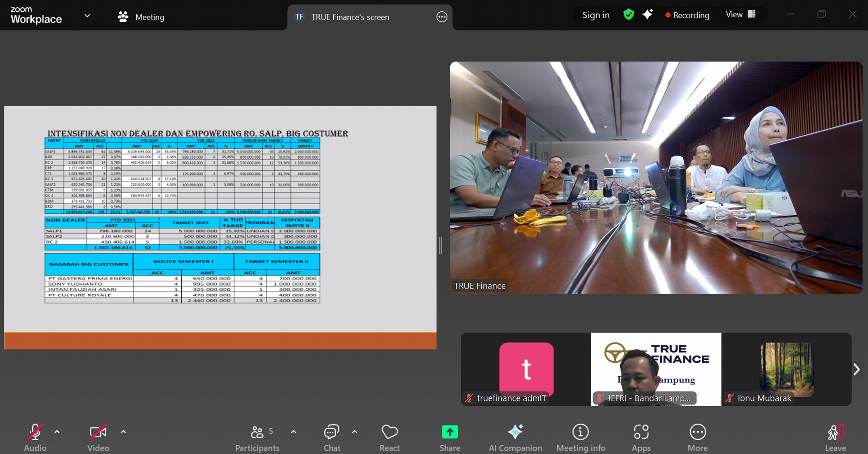Leave the meeting
The height and width of the screenshot is (454, 868).
835,438
